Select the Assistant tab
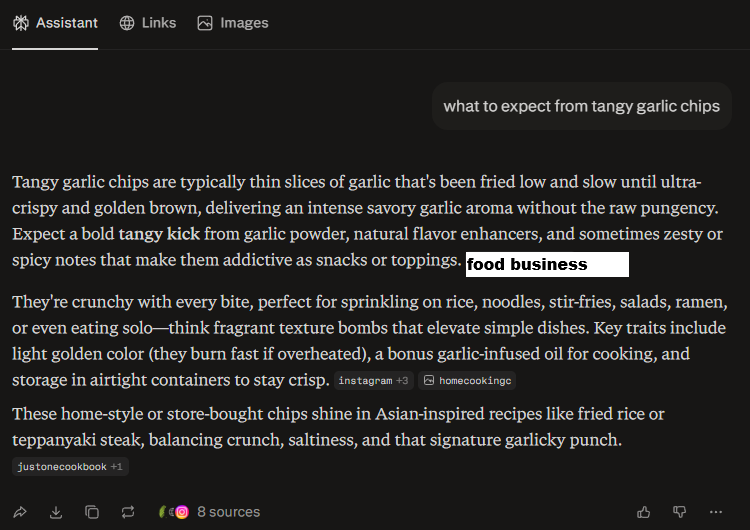750x530 pixels. (x=55, y=23)
